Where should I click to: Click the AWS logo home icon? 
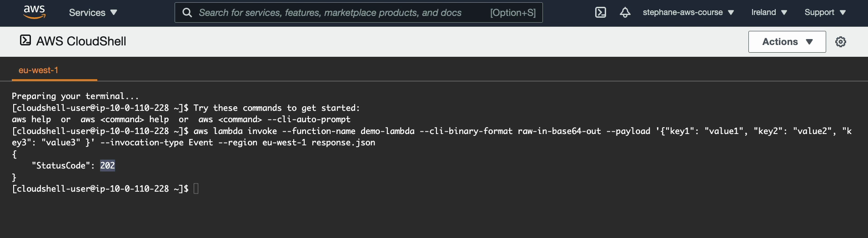(35, 12)
